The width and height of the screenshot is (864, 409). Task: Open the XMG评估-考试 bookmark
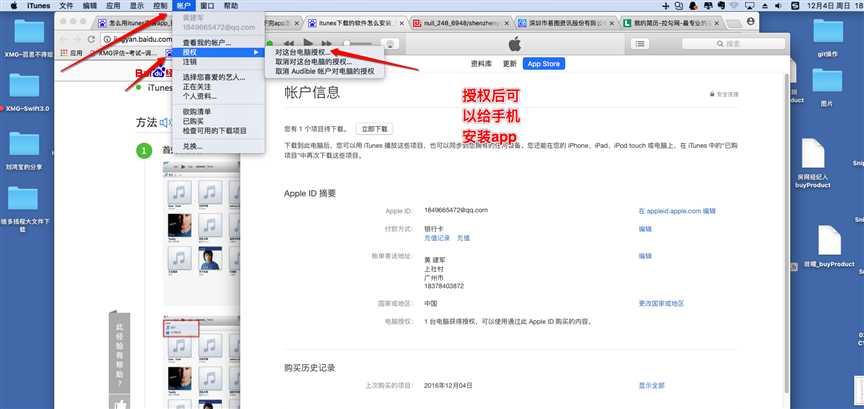tap(125, 53)
